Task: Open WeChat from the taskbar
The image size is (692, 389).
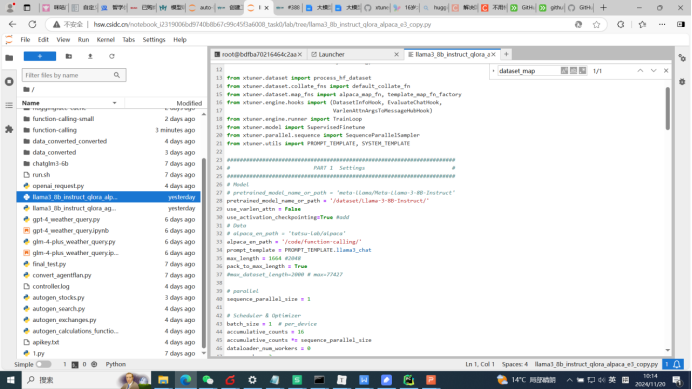Action: click(x=208, y=380)
